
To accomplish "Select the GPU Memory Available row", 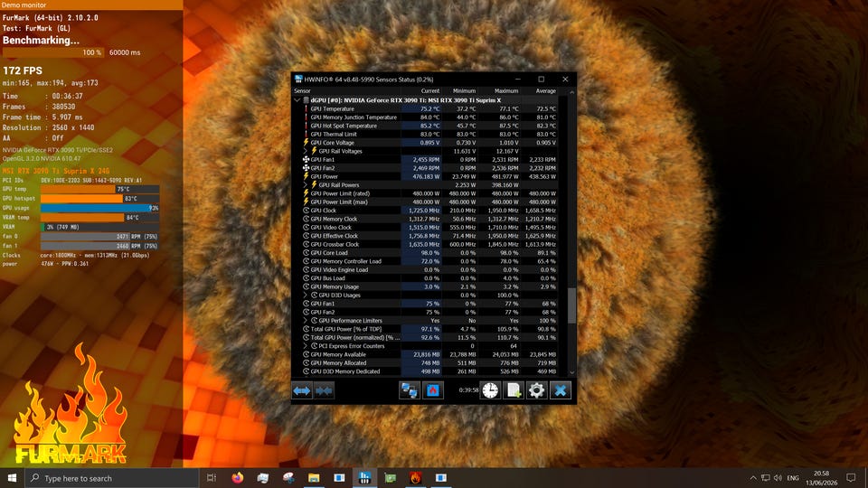I will click(x=429, y=354).
